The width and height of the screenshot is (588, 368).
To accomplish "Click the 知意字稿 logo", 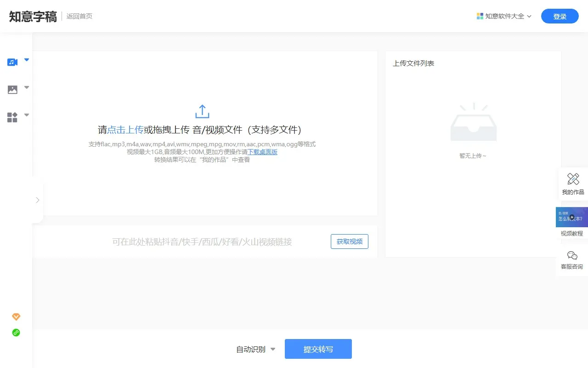I will [32, 16].
